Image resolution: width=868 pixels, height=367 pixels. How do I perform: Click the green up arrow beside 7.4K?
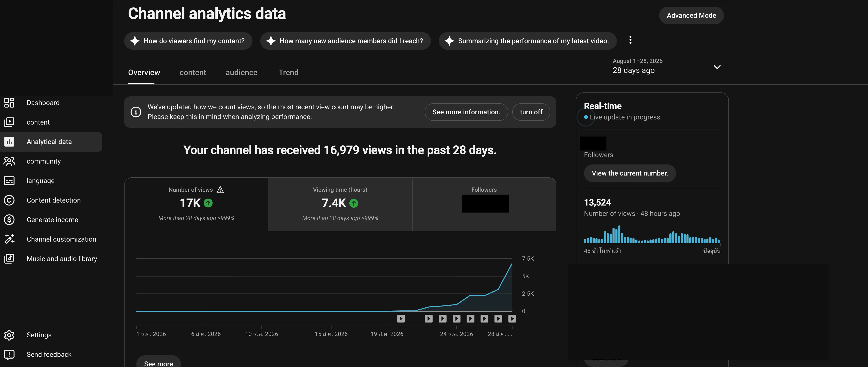coord(354,203)
